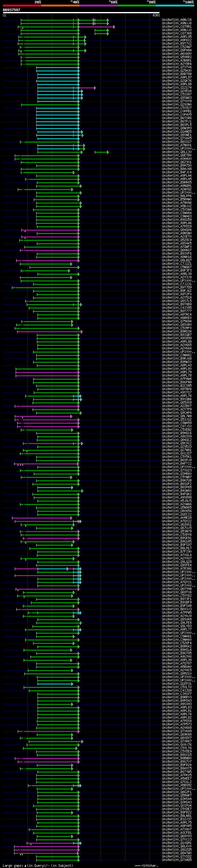Open hit UniRef100_A9NJJ0
Image resolution: width=197 pixels, height=868 pixels.
coord(177,30)
